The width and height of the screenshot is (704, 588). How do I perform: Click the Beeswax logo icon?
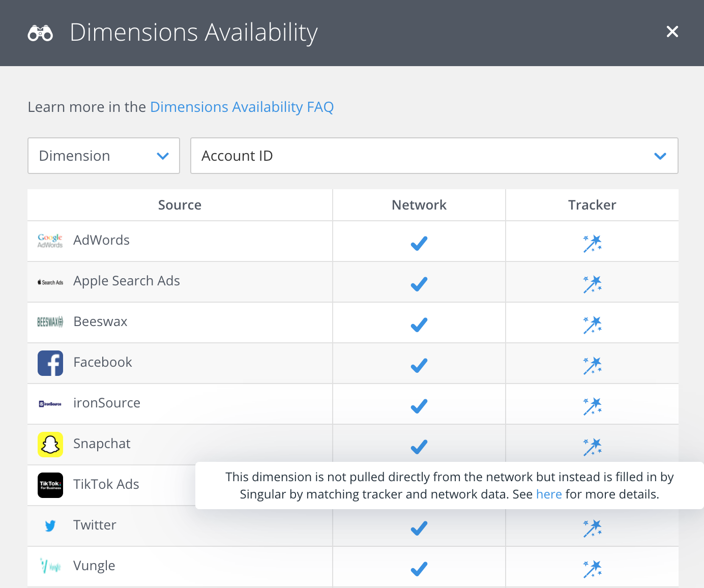coord(50,321)
